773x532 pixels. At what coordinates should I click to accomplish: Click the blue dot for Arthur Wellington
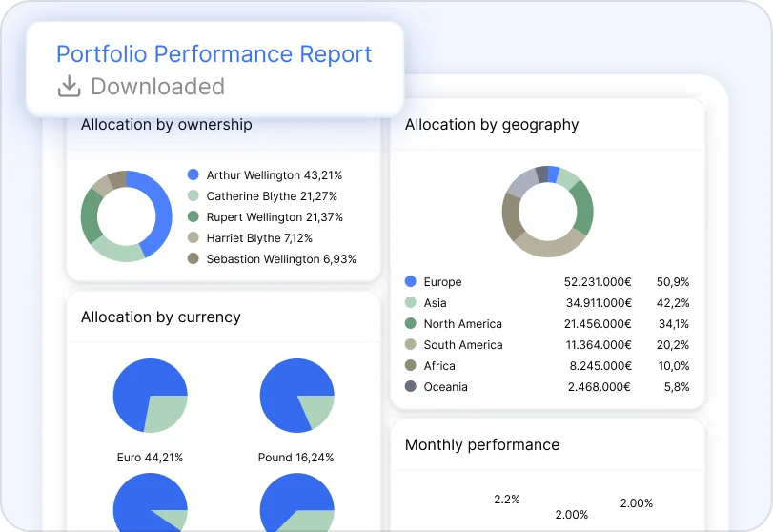coord(193,174)
